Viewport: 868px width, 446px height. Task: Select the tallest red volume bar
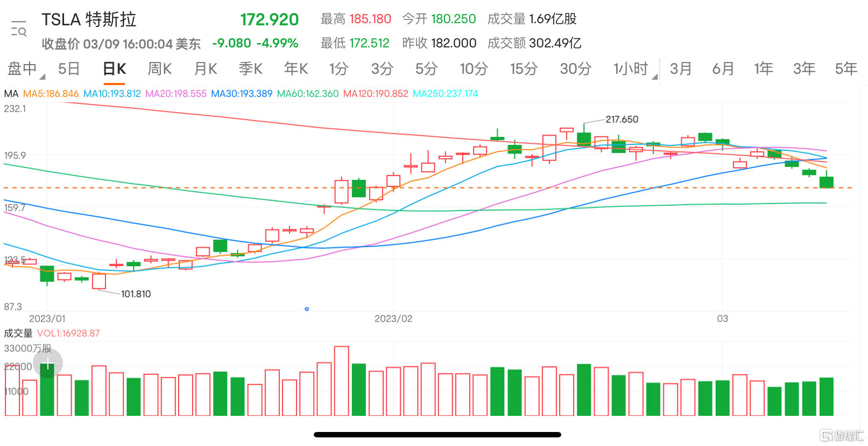[x=342, y=381]
